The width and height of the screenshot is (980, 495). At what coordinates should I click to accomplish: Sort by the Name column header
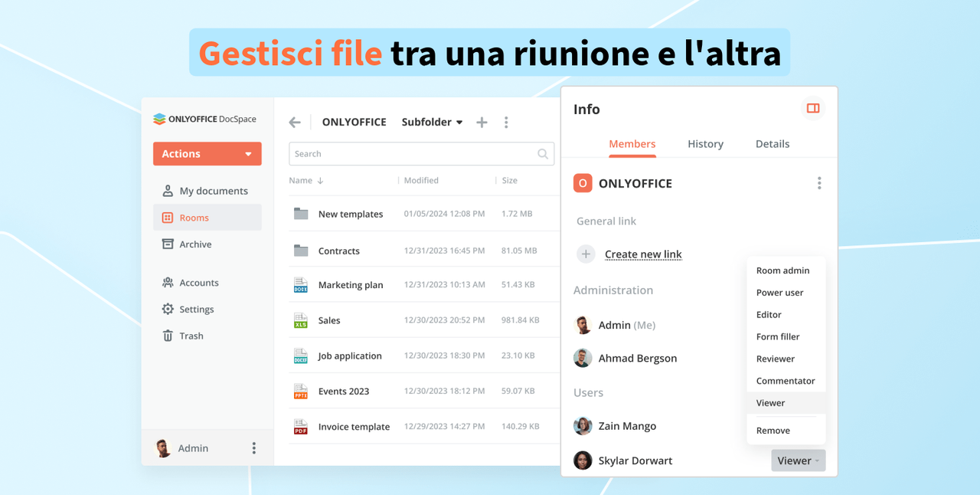[305, 181]
